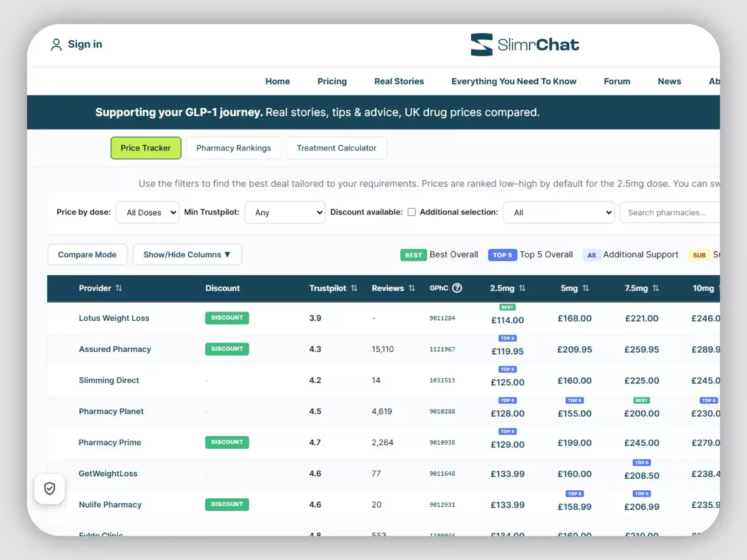The width and height of the screenshot is (747, 560).
Task: Click the £114.00 2.5mg price for Lotus
Action: click(508, 320)
